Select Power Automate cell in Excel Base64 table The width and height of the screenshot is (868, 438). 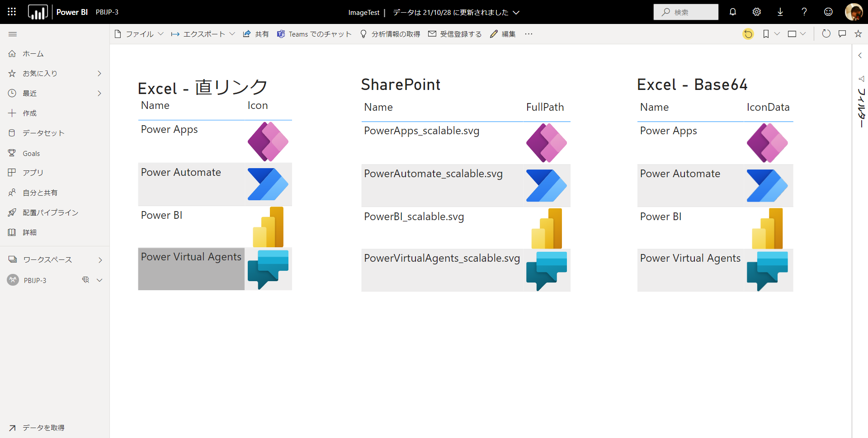690,185
